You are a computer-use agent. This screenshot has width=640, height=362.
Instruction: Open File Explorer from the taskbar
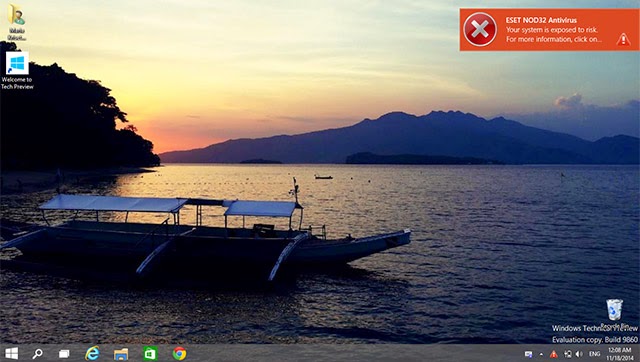click(121, 354)
